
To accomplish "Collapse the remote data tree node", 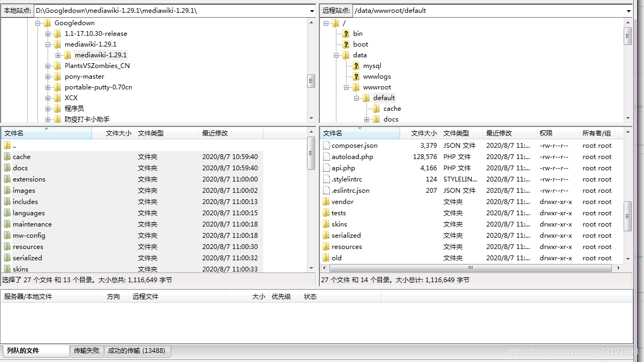I will (x=336, y=55).
